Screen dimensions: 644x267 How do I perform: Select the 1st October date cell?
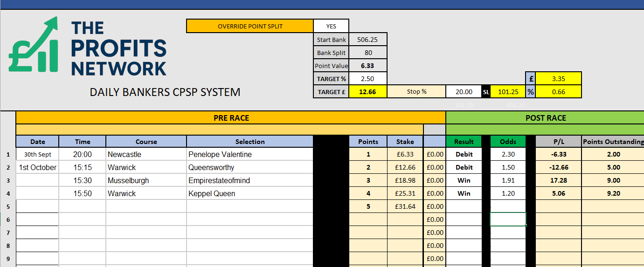click(38, 167)
